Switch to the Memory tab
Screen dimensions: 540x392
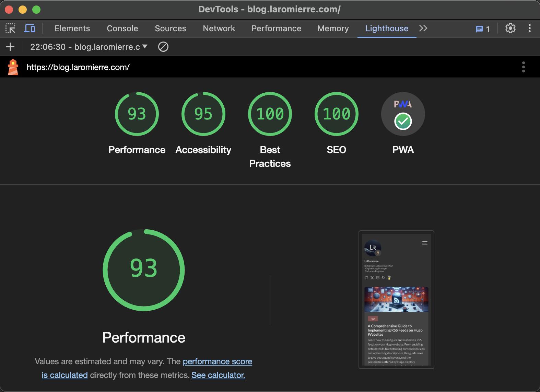[333, 28]
